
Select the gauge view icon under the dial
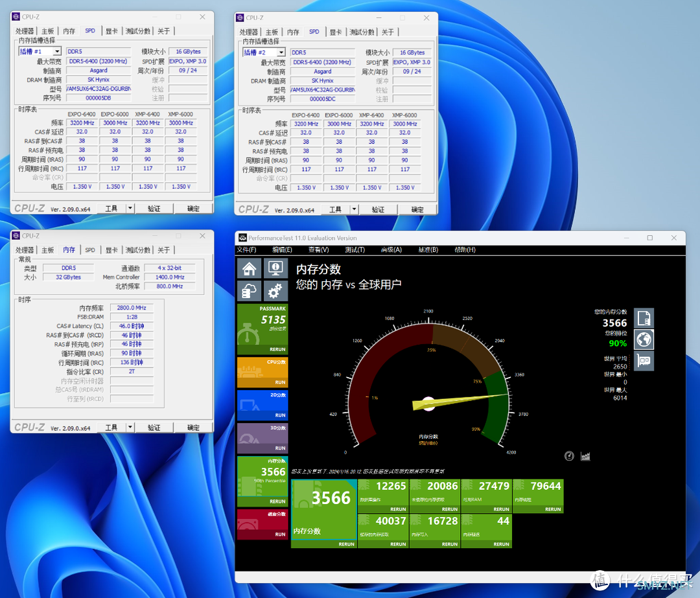[569, 455]
